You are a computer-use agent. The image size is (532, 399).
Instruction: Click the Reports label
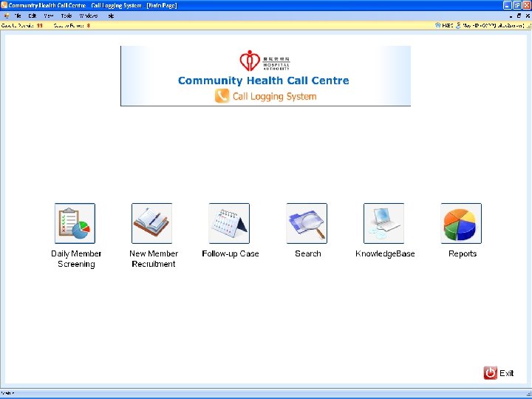pyautogui.click(x=463, y=253)
